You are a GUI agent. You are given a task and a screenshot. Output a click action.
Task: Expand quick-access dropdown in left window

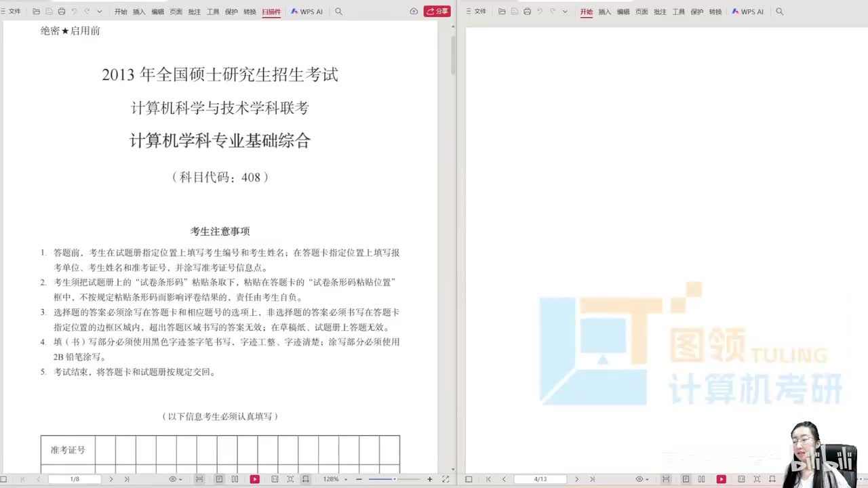click(99, 12)
